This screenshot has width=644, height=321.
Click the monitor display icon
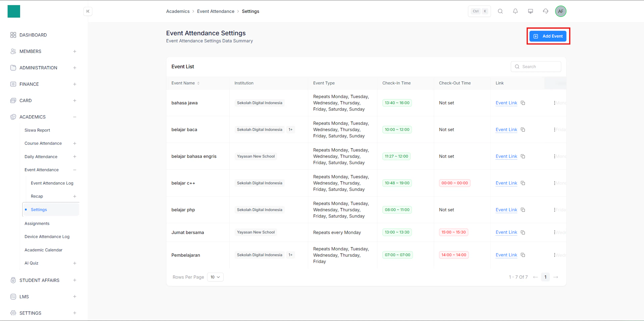click(530, 11)
